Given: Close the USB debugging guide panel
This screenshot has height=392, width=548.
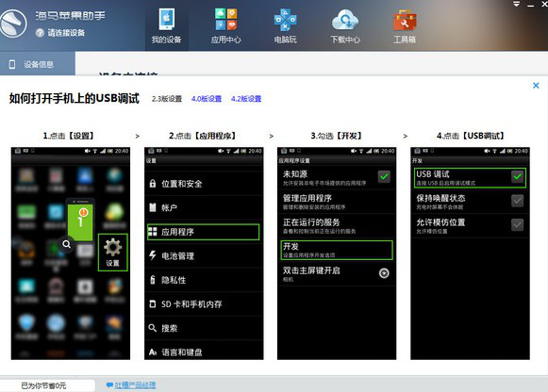Looking at the screenshot, I should tap(536, 86).
